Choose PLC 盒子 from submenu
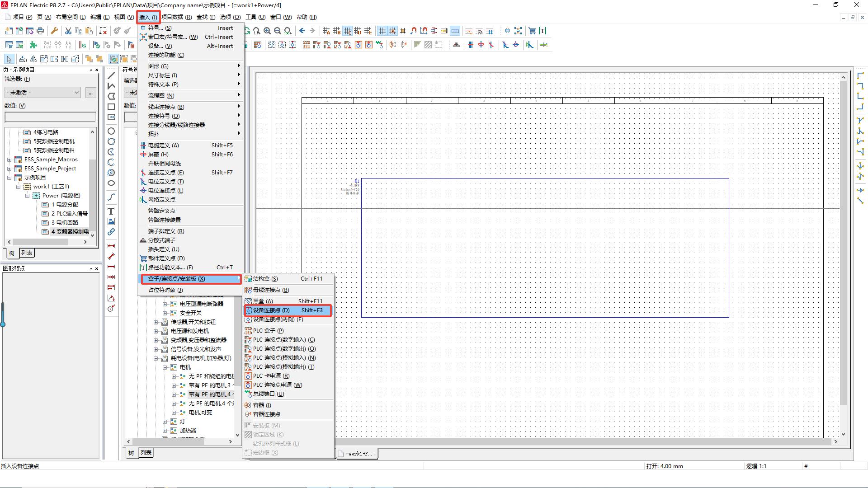This screenshot has height=488, width=868. [x=268, y=331]
